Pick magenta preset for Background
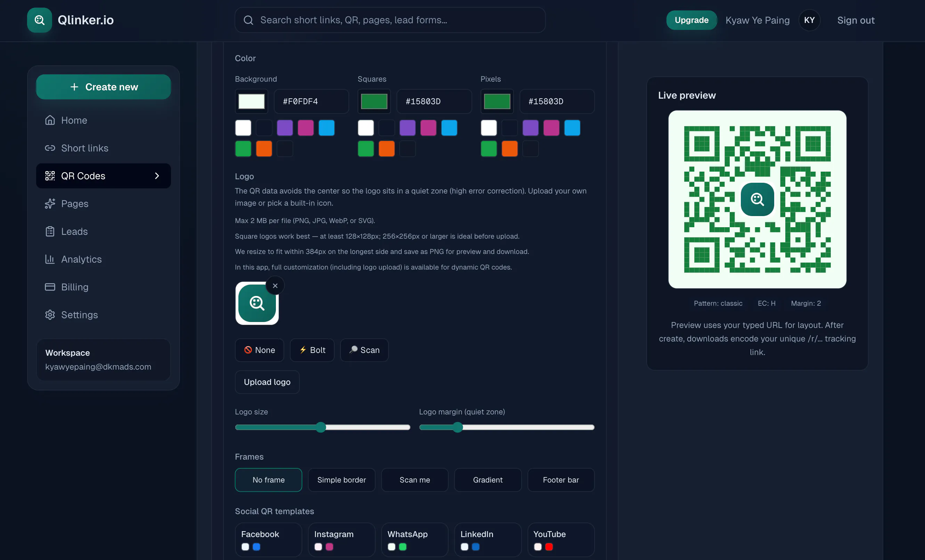The width and height of the screenshot is (925, 560). pyautogui.click(x=305, y=128)
